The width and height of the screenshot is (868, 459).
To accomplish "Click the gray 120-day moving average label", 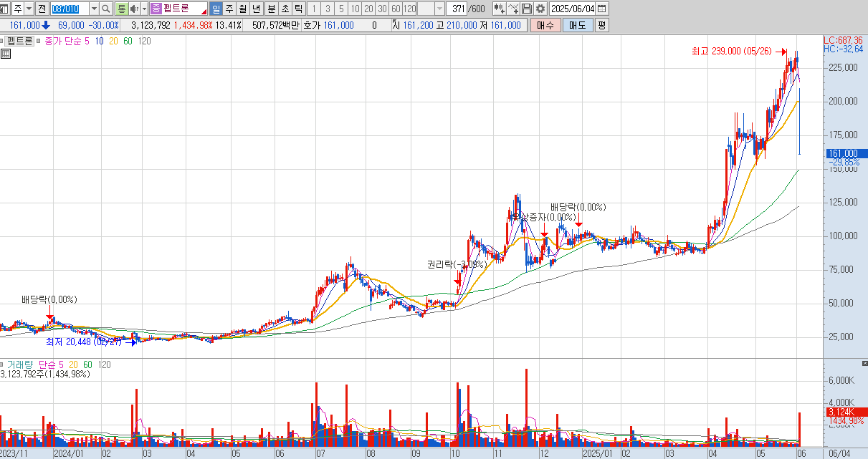I will coord(144,41).
